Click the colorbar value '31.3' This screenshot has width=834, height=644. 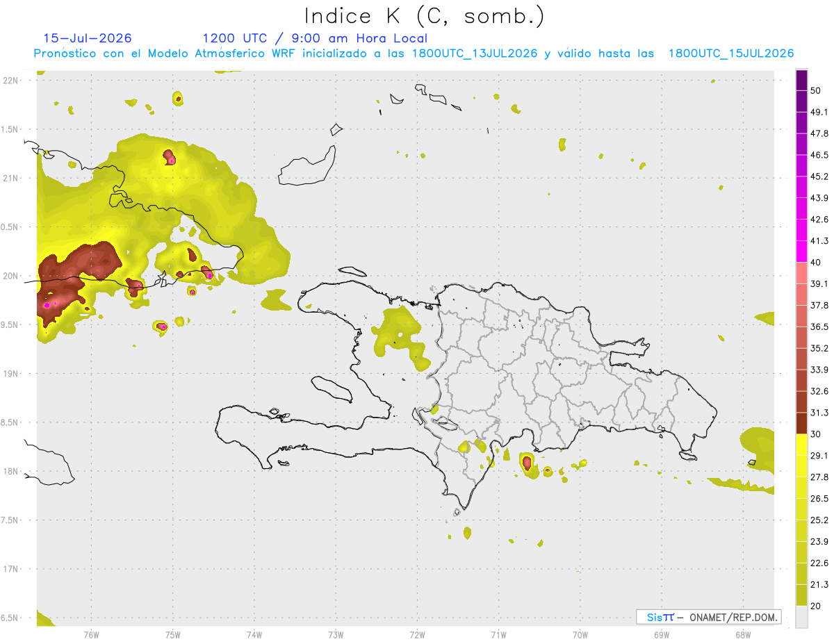(x=819, y=413)
